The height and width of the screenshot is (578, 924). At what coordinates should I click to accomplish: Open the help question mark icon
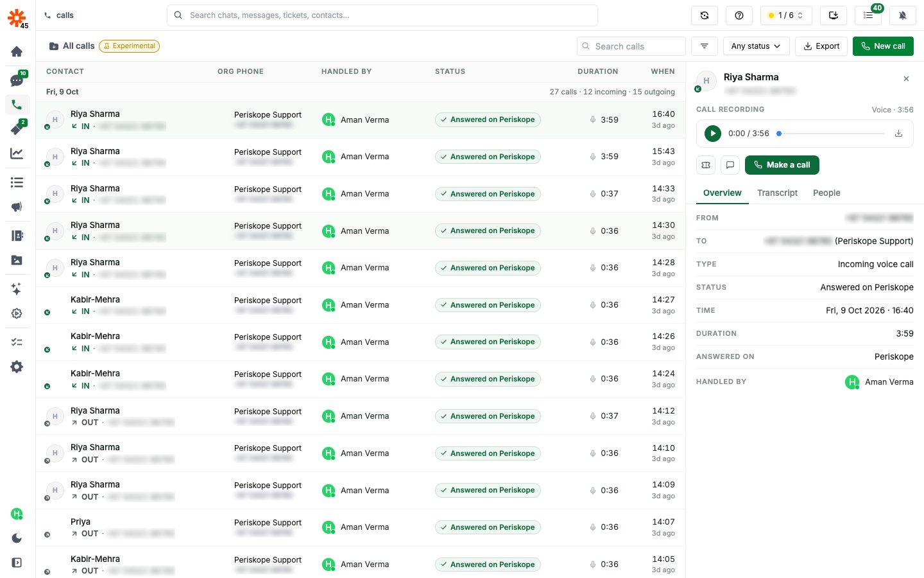(739, 15)
